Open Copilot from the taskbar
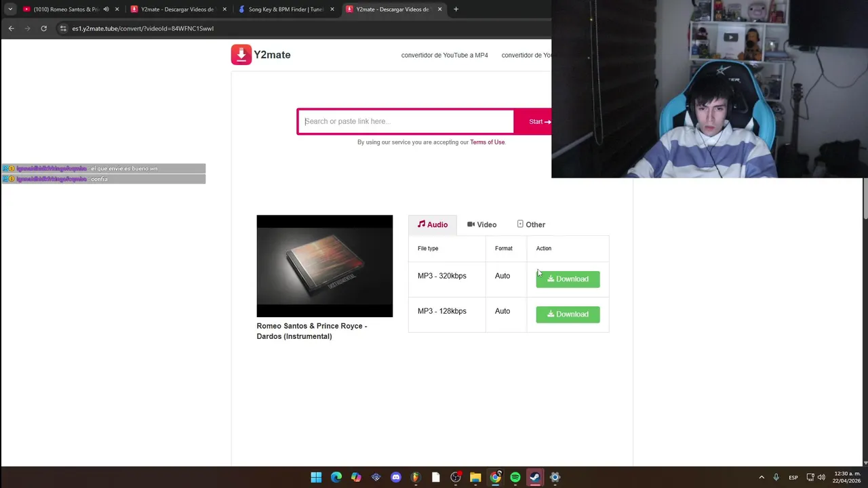 click(x=356, y=477)
